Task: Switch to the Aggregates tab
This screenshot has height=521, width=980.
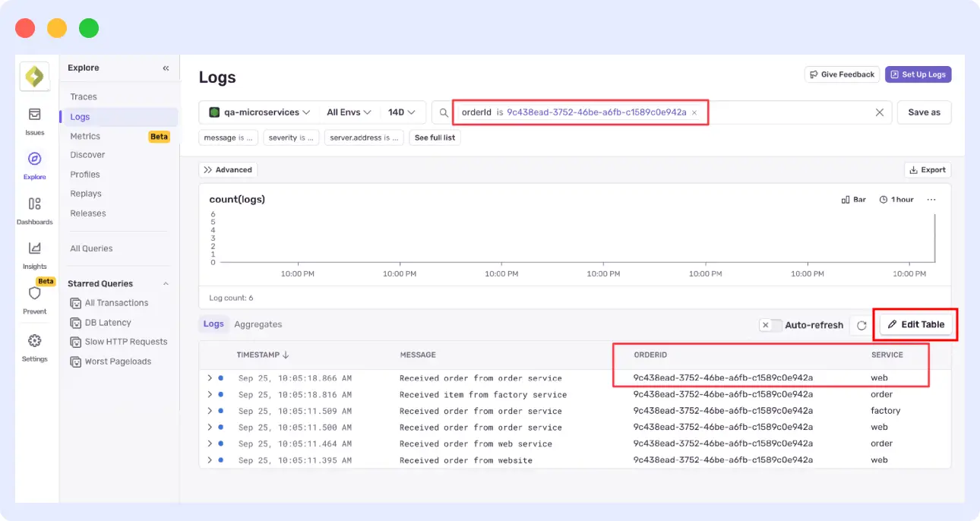Action: pyautogui.click(x=258, y=324)
